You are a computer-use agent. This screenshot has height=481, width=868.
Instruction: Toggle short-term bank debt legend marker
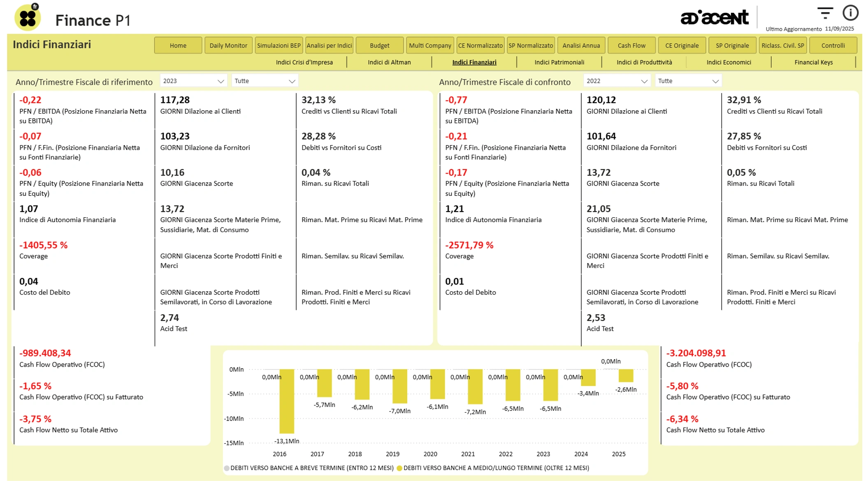[227, 468]
